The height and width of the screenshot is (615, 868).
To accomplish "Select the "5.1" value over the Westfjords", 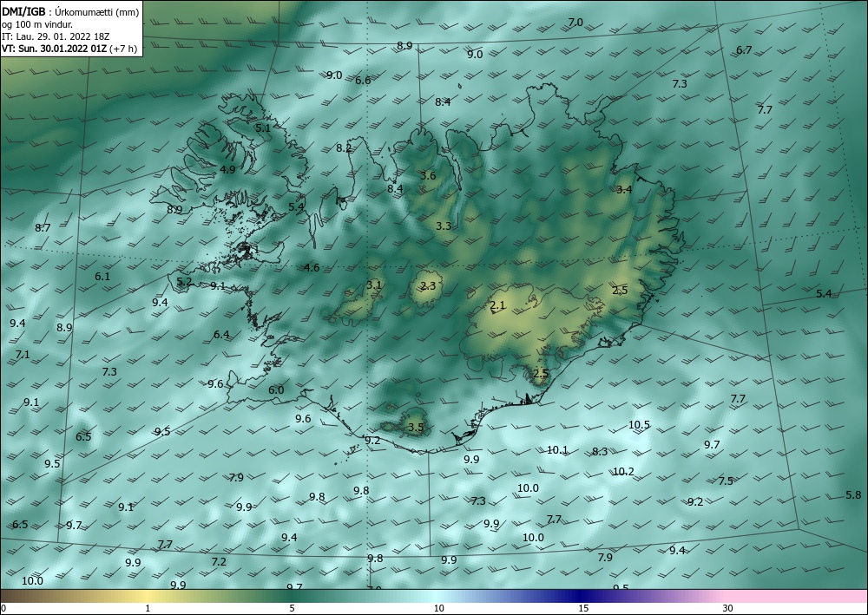I will (263, 128).
